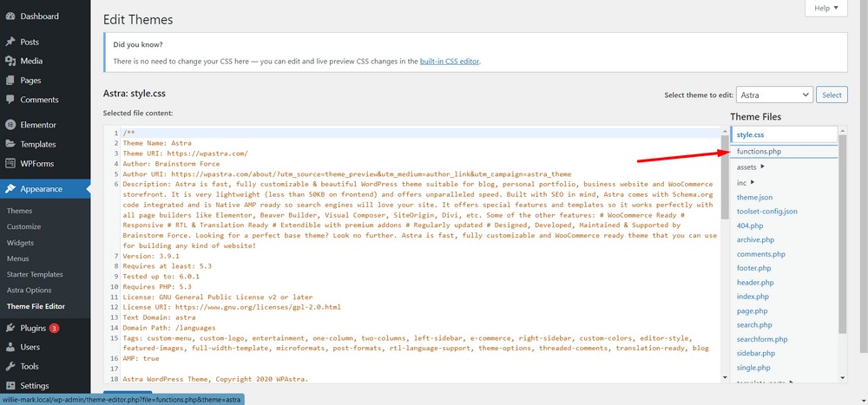Open archive.php file

coord(755,240)
